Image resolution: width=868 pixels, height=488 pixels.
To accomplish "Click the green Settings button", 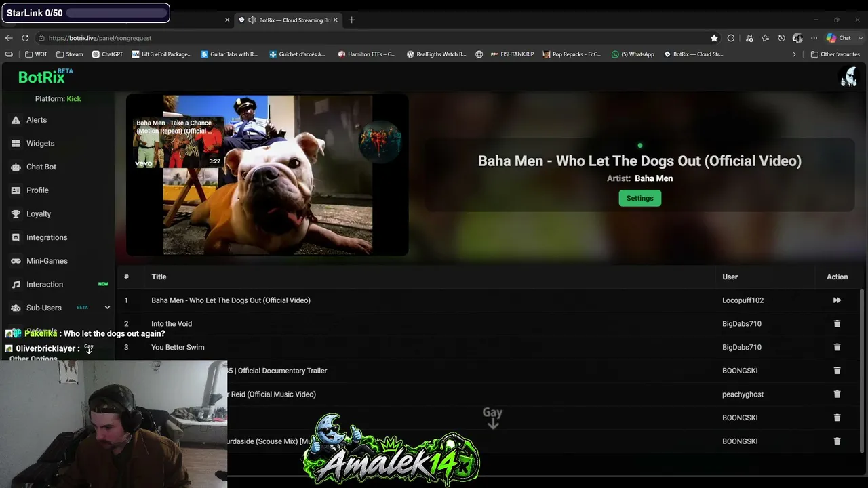I will (639, 198).
